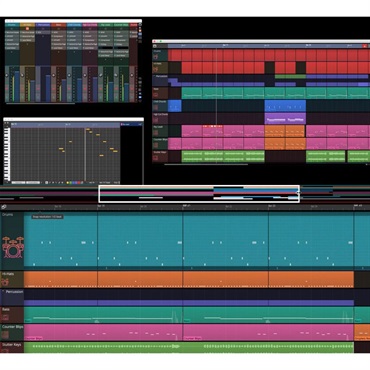The height and width of the screenshot is (370, 370).
Task: Click the red button right of the upper arrangement ruler
Action: click(365, 46)
